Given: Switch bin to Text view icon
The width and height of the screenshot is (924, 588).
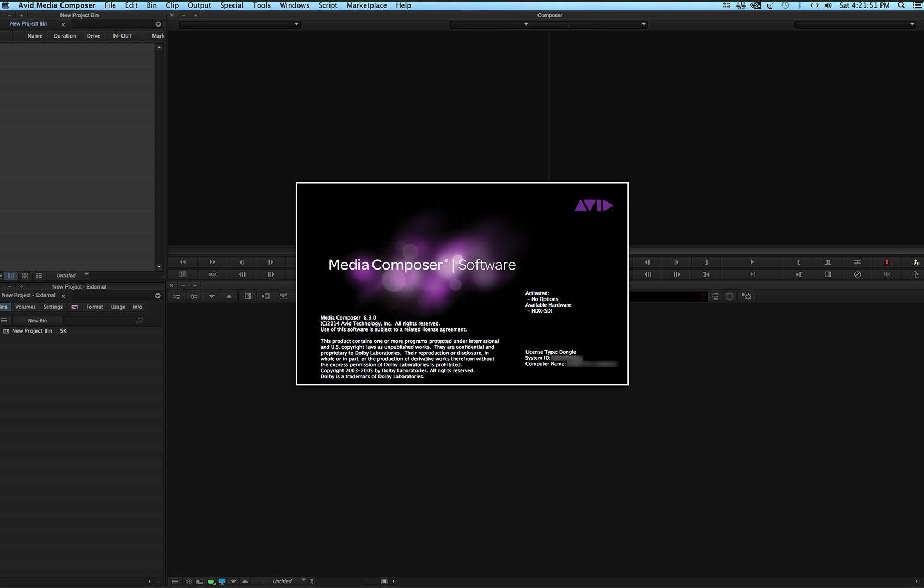Looking at the screenshot, I should [10, 275].
